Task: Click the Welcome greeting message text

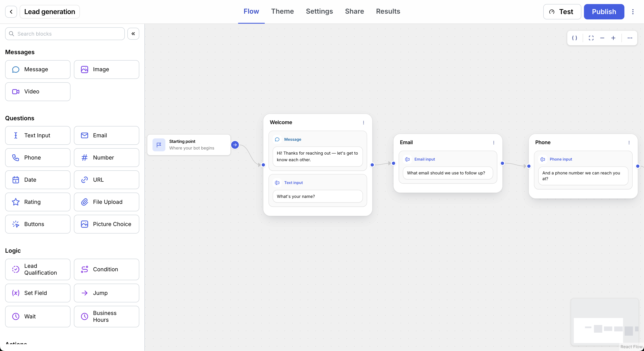Action: point(318,157)
